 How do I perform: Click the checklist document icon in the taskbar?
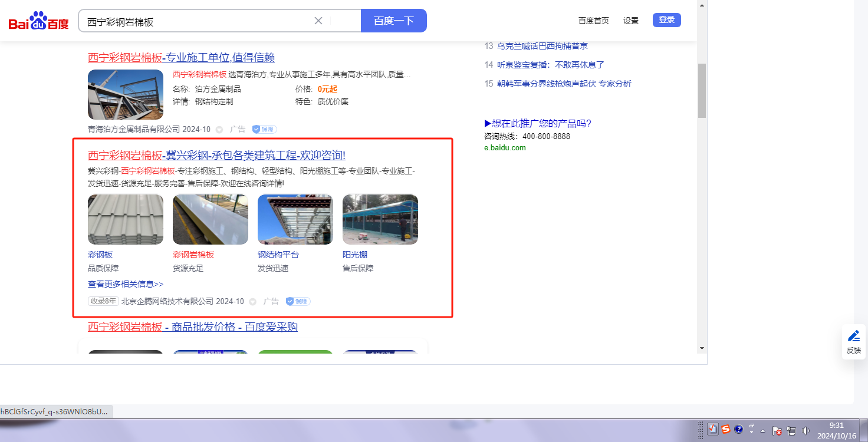click(x=712, y=429)
